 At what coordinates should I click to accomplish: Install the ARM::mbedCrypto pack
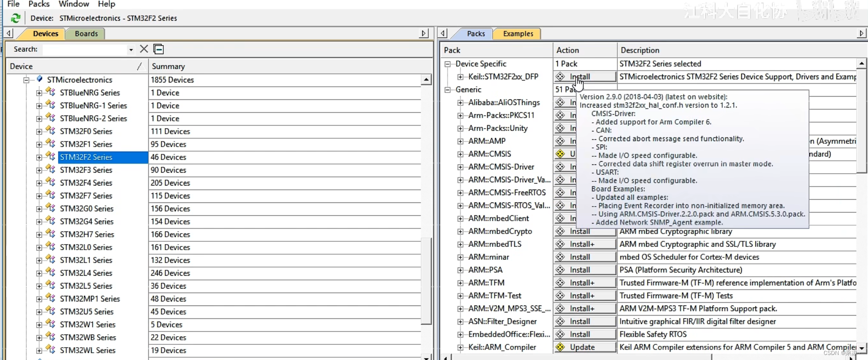pos(585,232)
